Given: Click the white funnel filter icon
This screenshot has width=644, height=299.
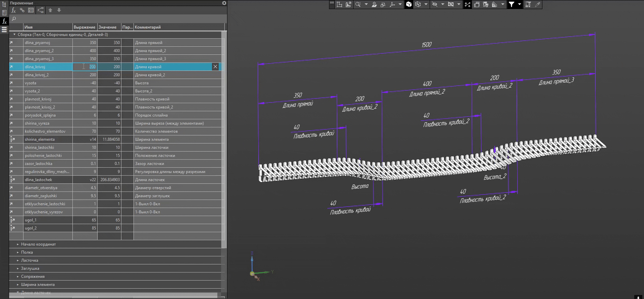Looking at the screenshot, I should (x=511, y=4).
